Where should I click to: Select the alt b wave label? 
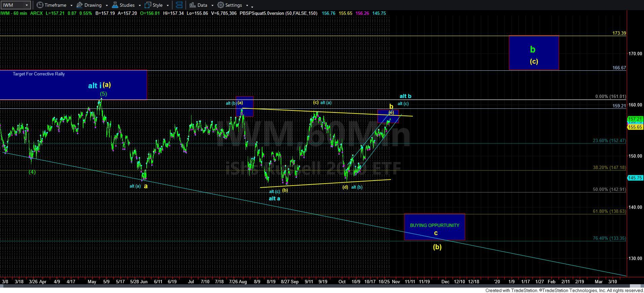pos(405,96)
